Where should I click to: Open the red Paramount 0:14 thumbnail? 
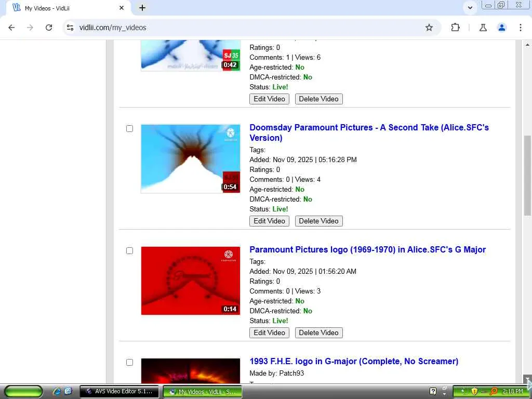pos(191,281)
